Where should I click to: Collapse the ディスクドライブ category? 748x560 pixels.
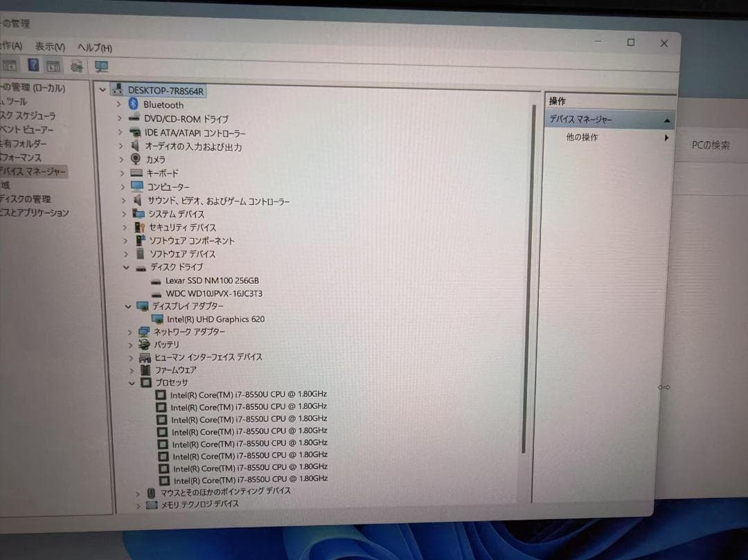click(x=127, y=267)
